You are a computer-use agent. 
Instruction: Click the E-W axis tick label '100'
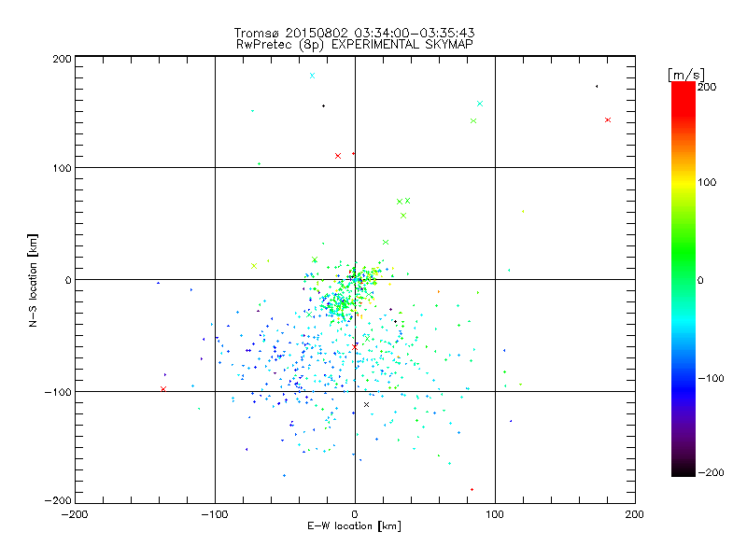495,514
